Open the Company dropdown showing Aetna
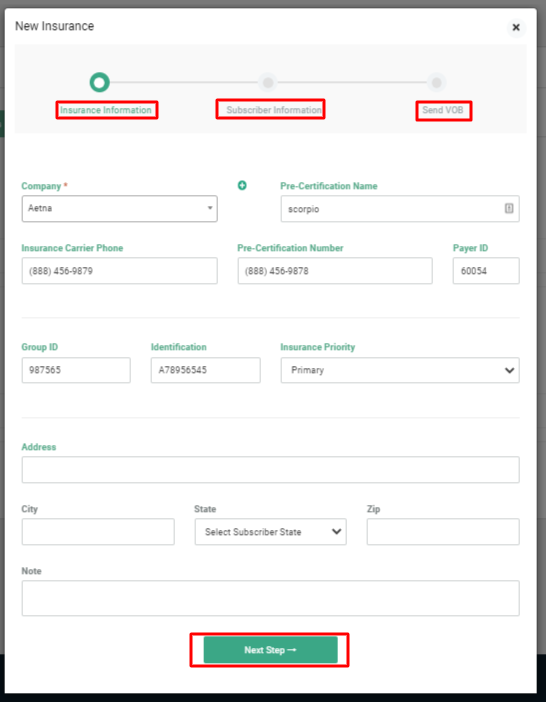 click(119, 209)
